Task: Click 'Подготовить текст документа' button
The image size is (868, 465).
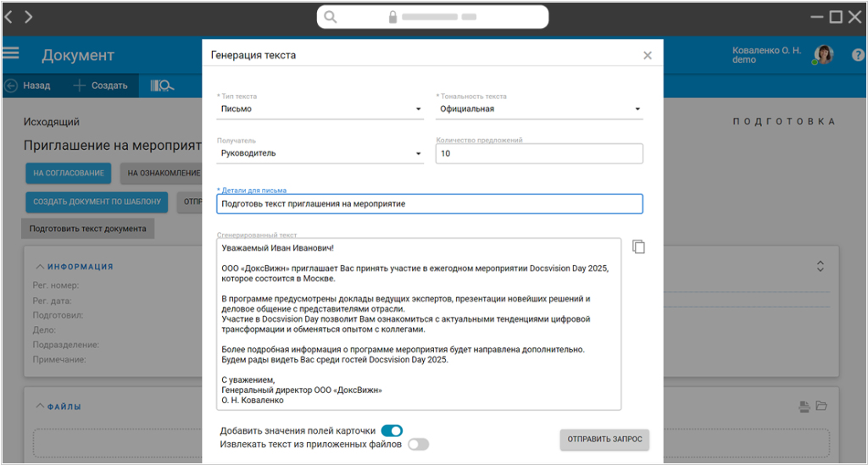Action: click(88, 229)
